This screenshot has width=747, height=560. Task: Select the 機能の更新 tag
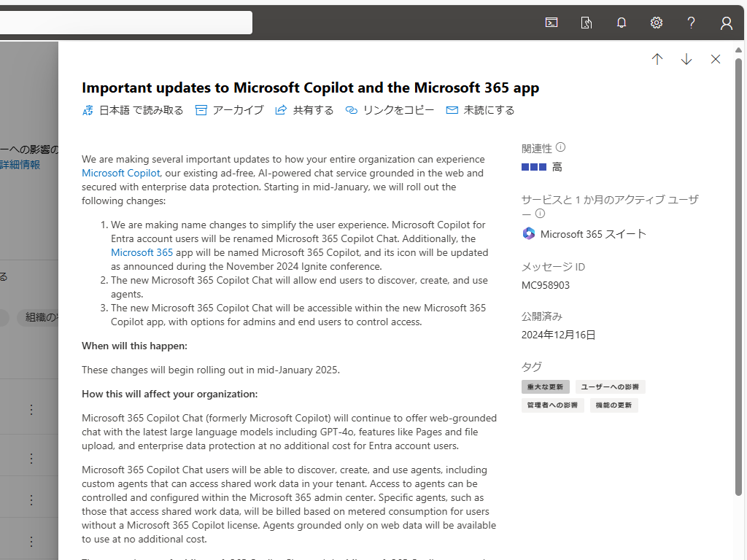614,405
